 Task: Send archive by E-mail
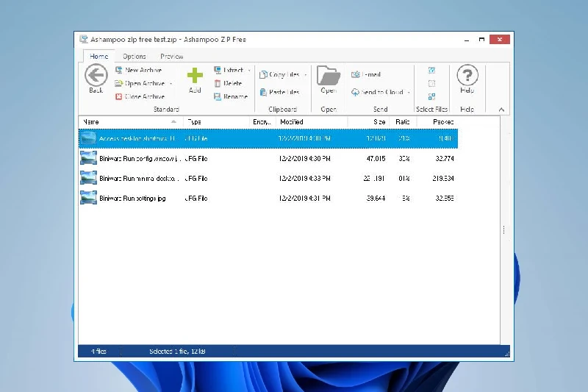(x=366, y=74)
